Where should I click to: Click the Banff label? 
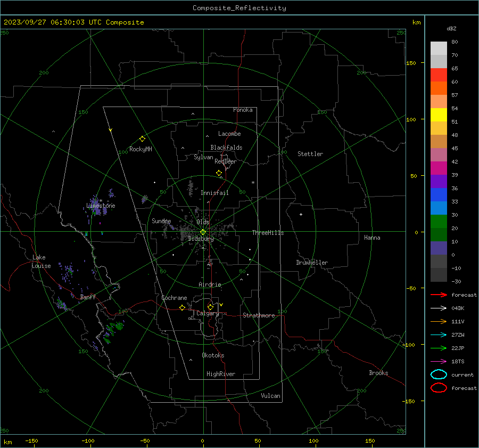point(88,297)
